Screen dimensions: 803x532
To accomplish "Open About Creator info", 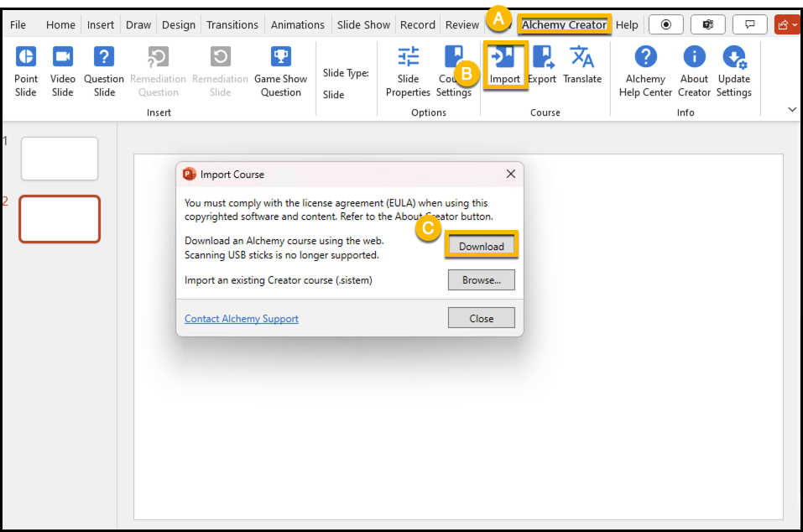I will 694,70.
